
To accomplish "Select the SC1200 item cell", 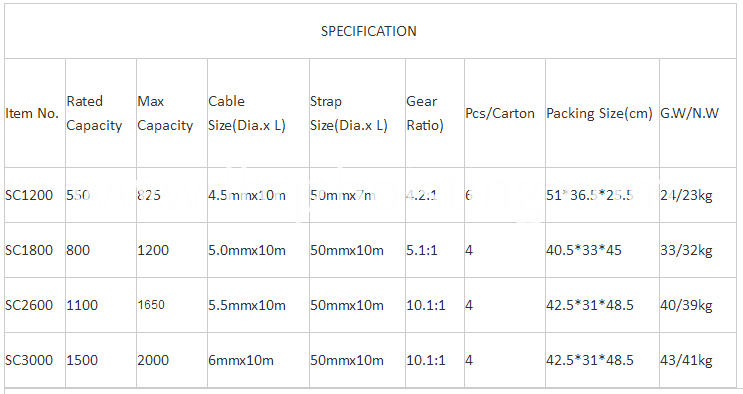I will click(x=29, y=195).
